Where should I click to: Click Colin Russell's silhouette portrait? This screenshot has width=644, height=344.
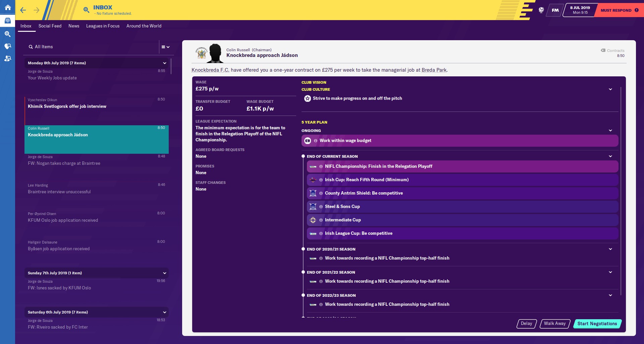pos(215,53)
